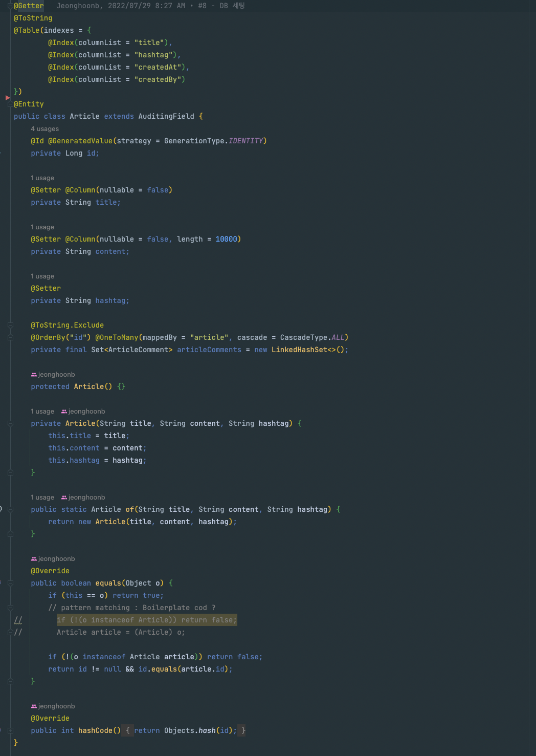Open the inline git blame annotation after @Getter

point(150,6)
